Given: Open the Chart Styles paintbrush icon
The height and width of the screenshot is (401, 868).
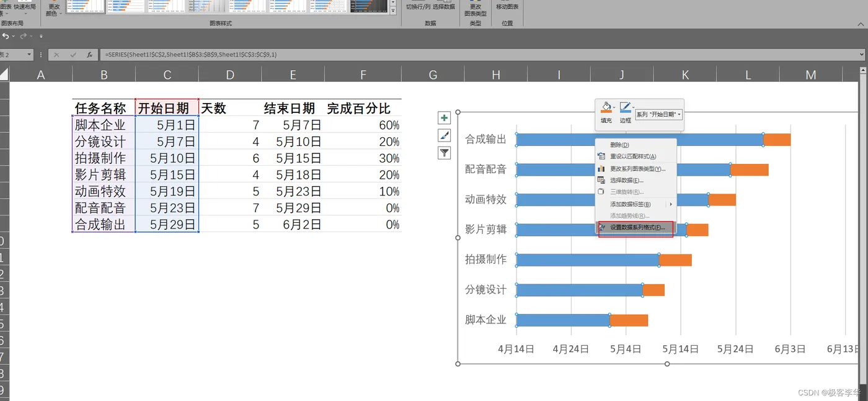Looking at the screenshot, I should pyautogui.click(x=445, y=135).
